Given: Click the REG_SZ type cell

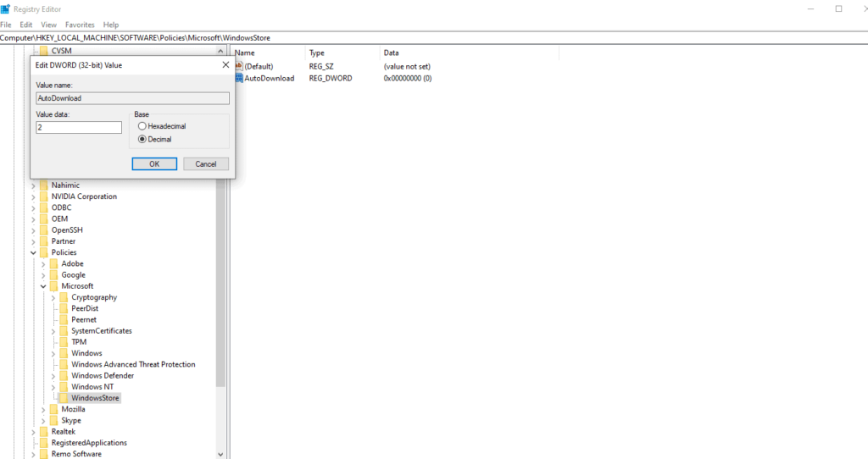Looking at the screenshot, I should pos(321,66).
